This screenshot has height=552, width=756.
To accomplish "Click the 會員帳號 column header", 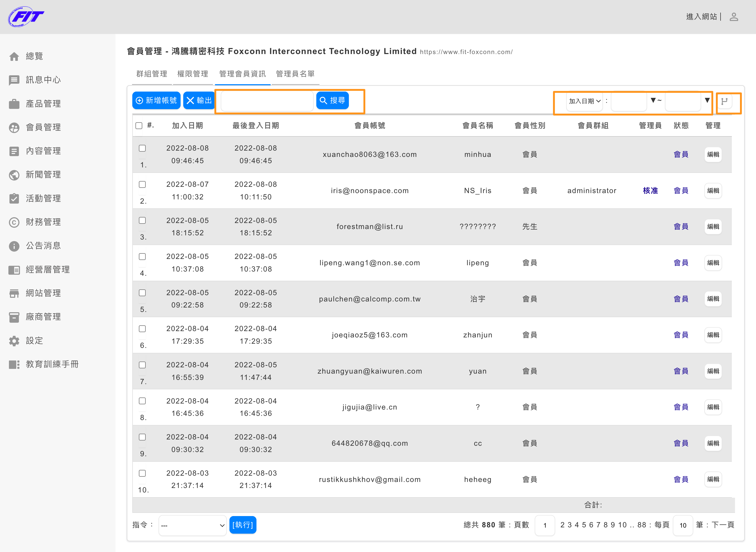I will (370, 126).
